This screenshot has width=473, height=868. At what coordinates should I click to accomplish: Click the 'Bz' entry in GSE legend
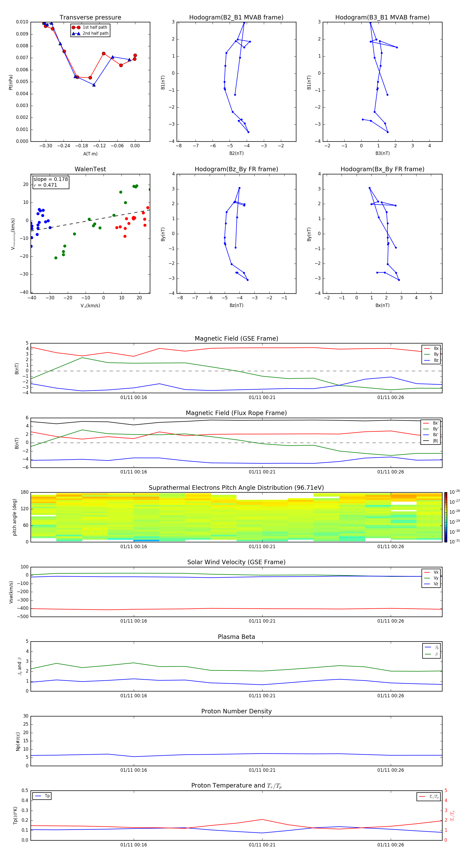click(x=431, y=360)
